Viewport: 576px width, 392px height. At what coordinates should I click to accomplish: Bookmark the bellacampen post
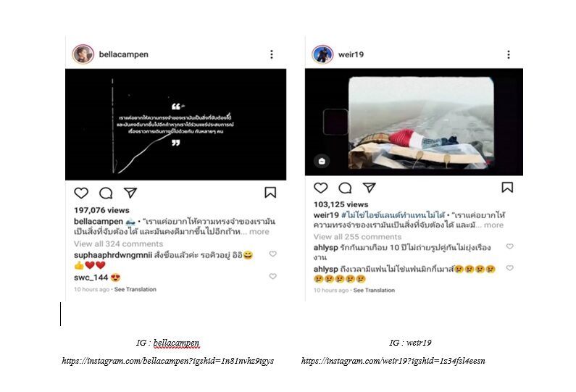(270, 192)
